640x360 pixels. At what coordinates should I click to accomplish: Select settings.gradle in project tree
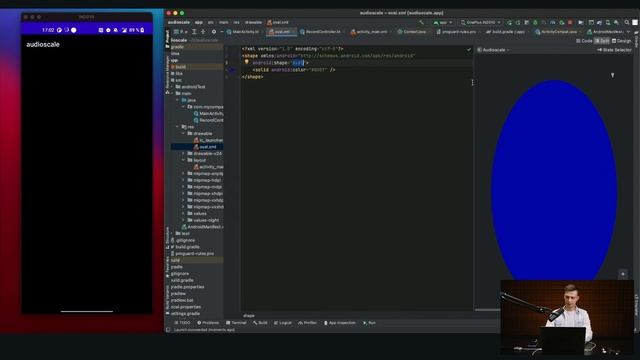click(x=185, y=313)
